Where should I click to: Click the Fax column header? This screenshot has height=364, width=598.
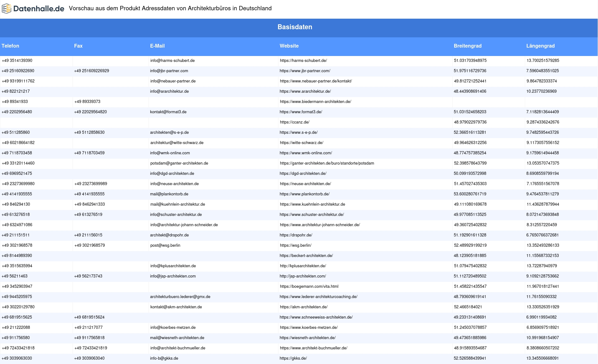tap(78, 46)
